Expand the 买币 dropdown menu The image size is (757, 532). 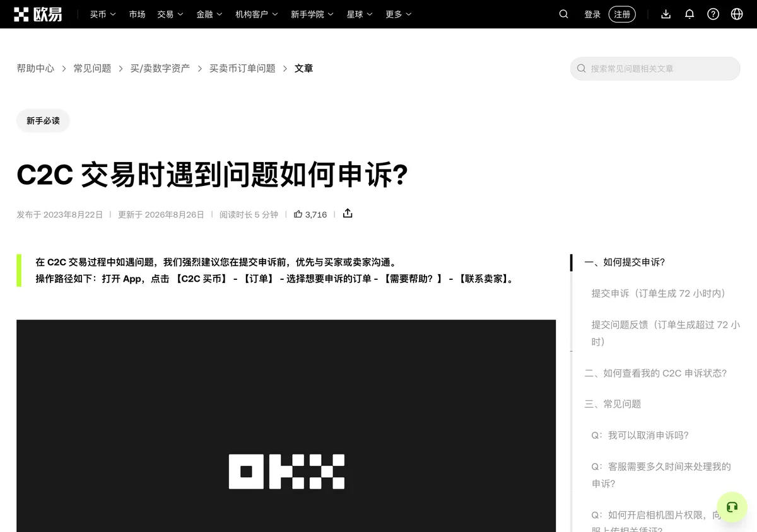(103, 14)
